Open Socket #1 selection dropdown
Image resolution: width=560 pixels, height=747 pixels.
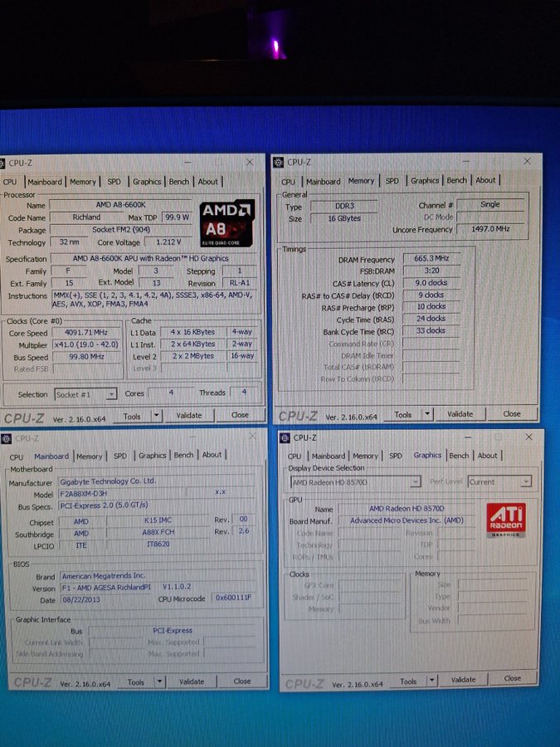click(111, 394)
